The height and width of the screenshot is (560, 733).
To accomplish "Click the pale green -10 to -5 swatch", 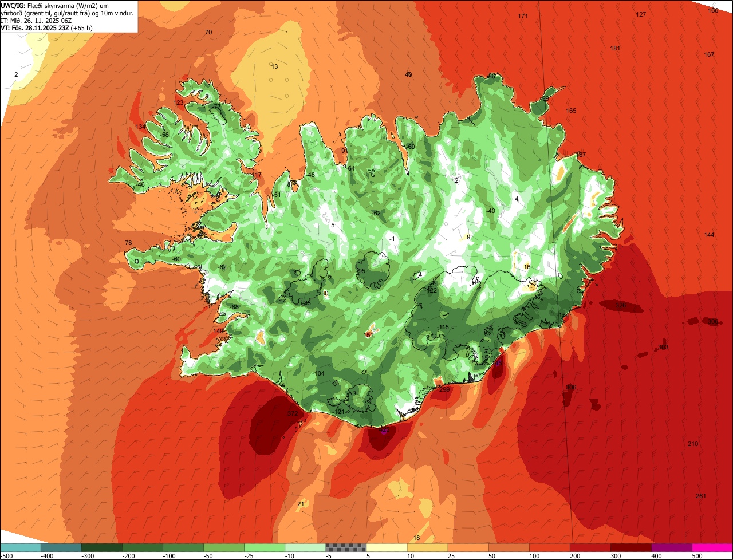I will pyautogui.click(x=305, y=547).
